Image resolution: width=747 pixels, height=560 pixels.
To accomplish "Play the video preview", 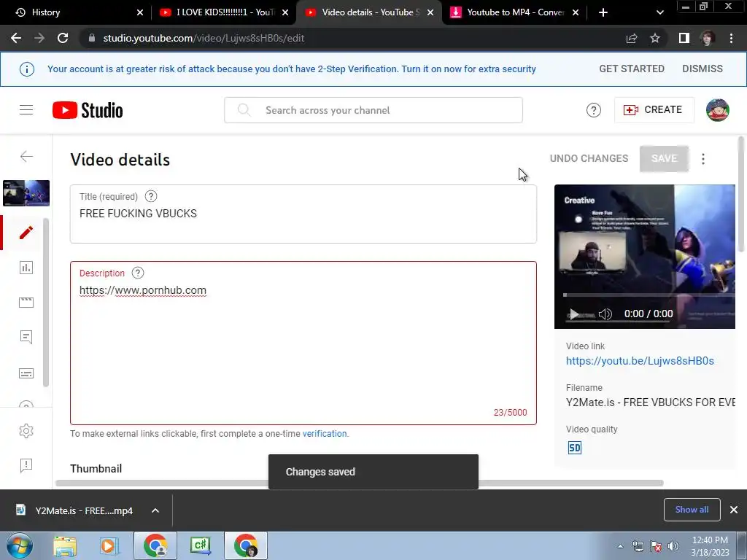I will click(574, 314).
